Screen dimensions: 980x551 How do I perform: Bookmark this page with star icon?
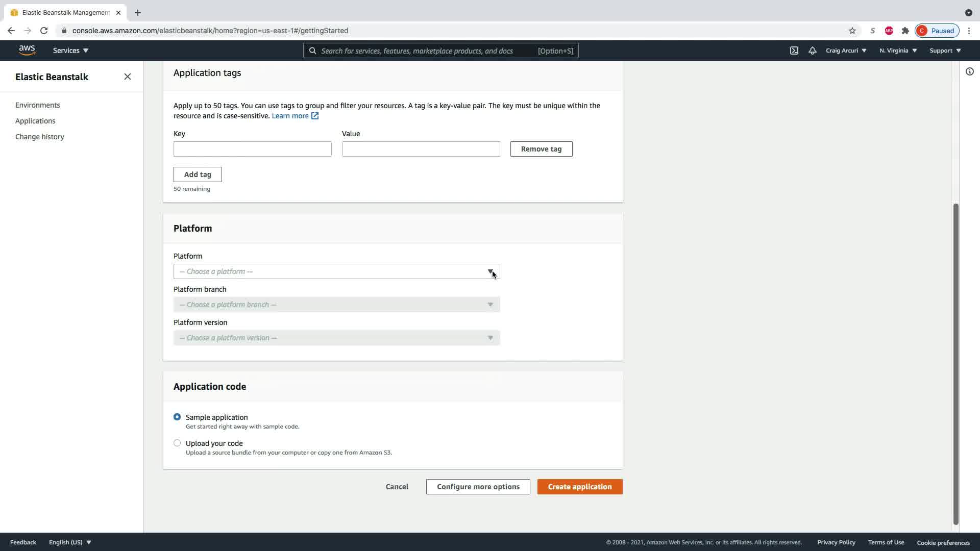pyautogui.click(x=852, y=31)
